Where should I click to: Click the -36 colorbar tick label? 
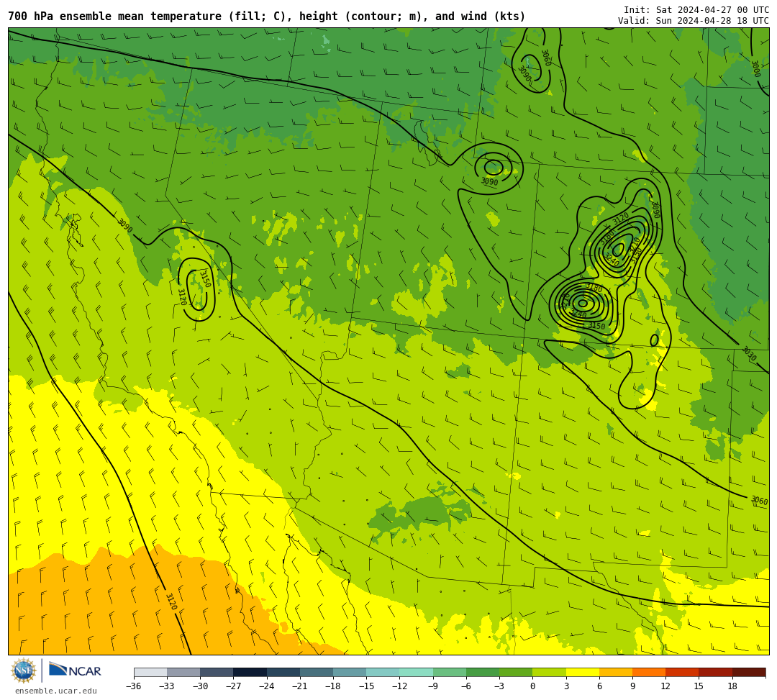tap(133, 686)
